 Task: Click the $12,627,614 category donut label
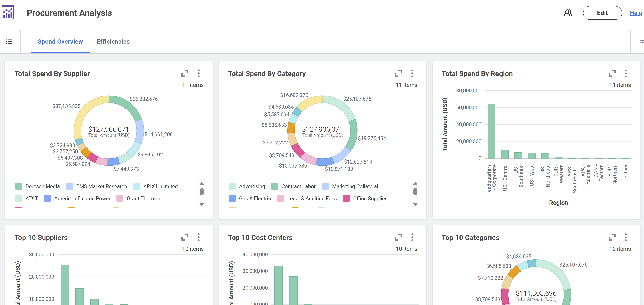pyautogui.click(x=358, y=162)
